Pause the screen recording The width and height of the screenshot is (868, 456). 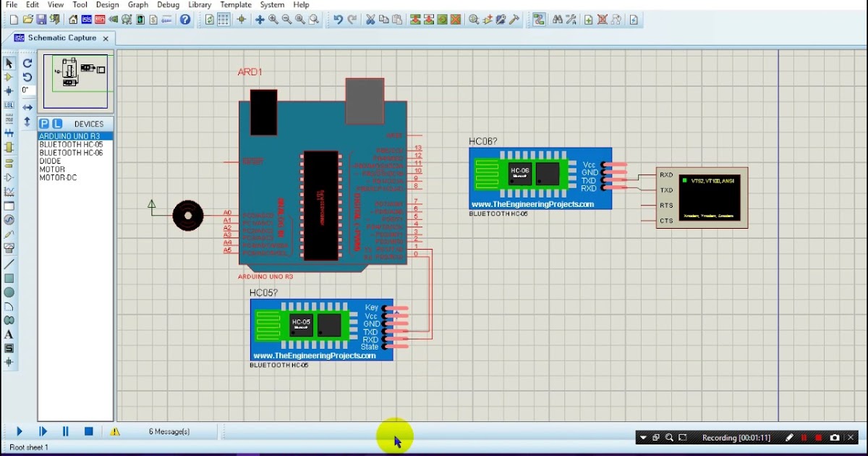804,437
